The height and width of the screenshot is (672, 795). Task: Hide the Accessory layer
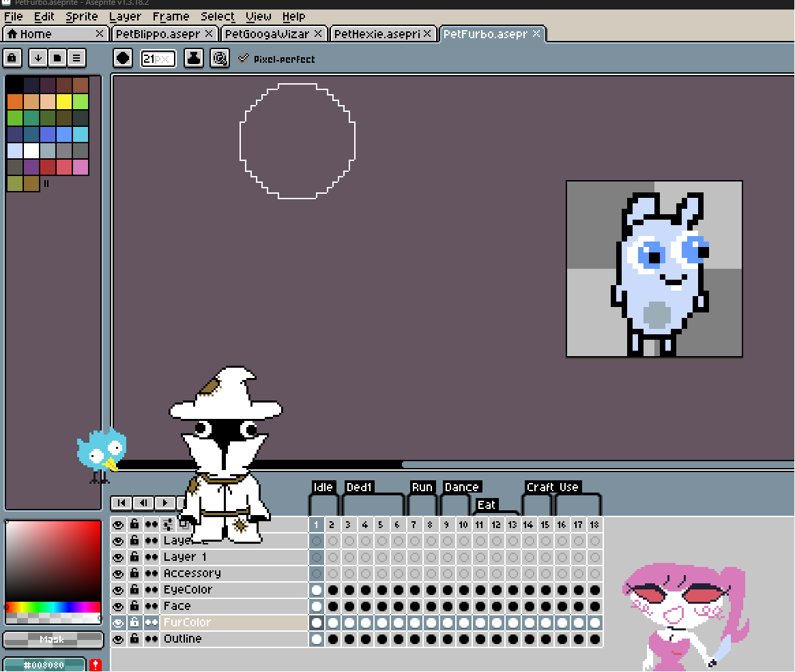pyautogui.click(x=118, y=574)
